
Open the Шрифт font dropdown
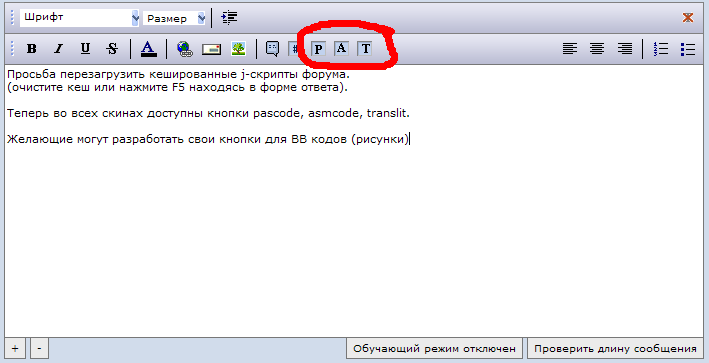coord(79,18)
